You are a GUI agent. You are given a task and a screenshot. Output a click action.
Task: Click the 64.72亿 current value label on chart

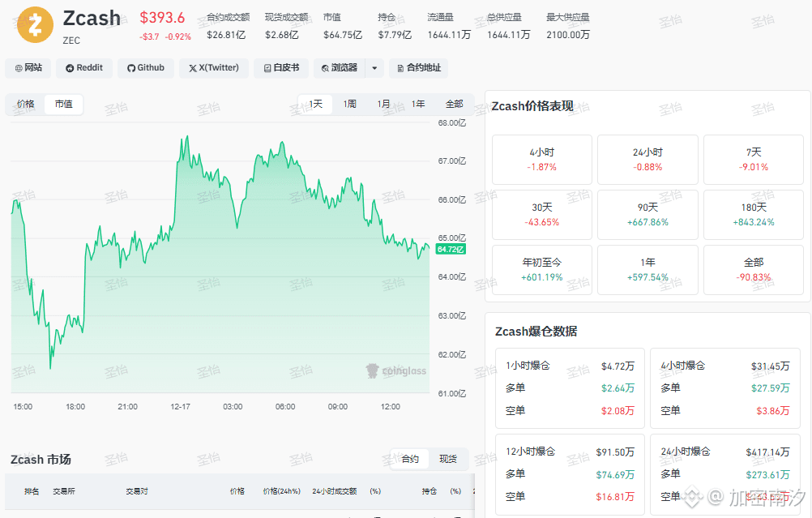coord(451,249)
